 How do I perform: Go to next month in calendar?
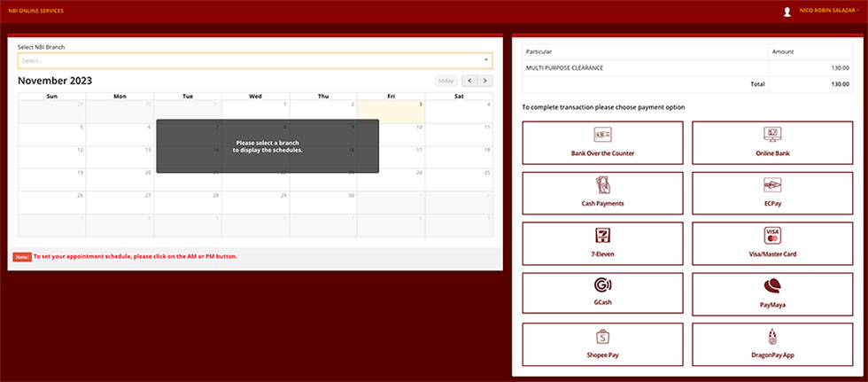pos(485,81)
